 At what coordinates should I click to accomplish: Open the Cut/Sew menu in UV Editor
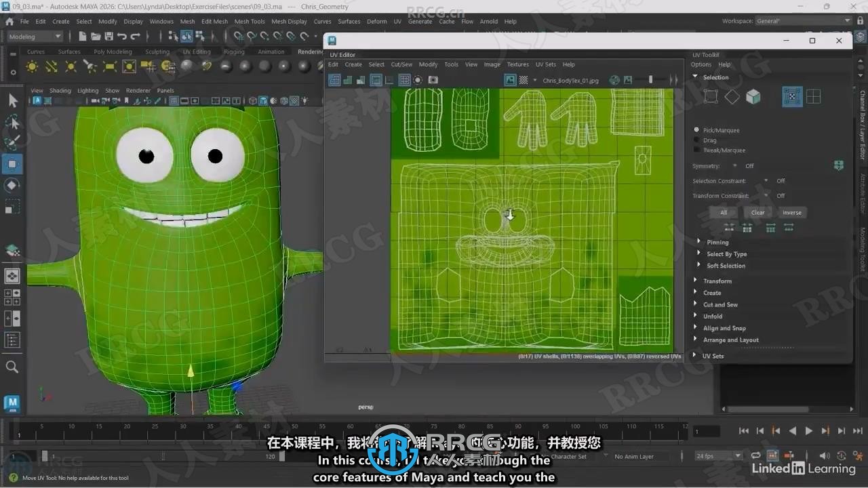[x=401, y=64]
